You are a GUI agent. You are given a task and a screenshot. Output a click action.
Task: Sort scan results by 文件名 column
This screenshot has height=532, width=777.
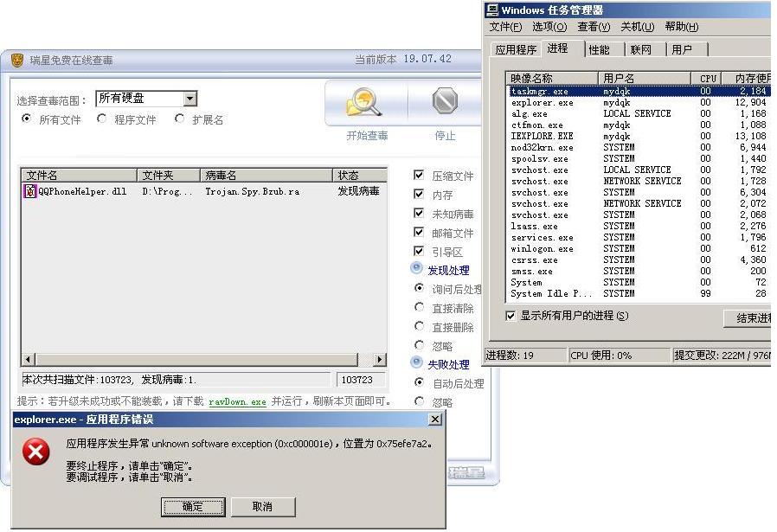80,176
